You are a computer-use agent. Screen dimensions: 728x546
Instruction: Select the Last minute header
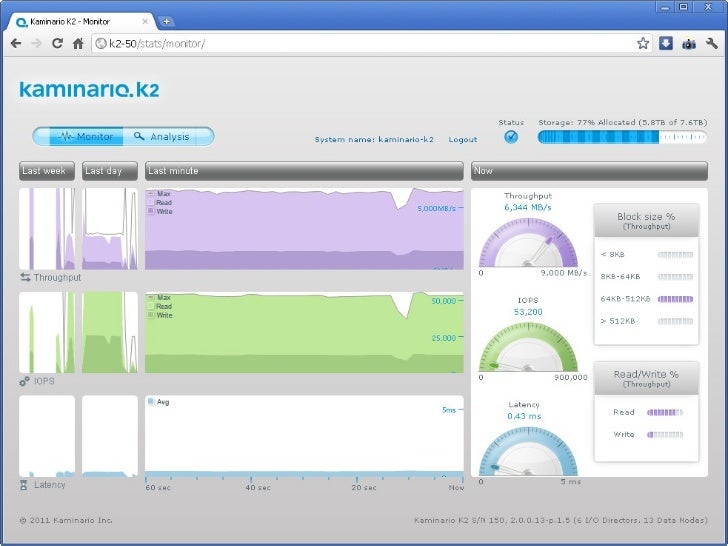tap(304, 171)
